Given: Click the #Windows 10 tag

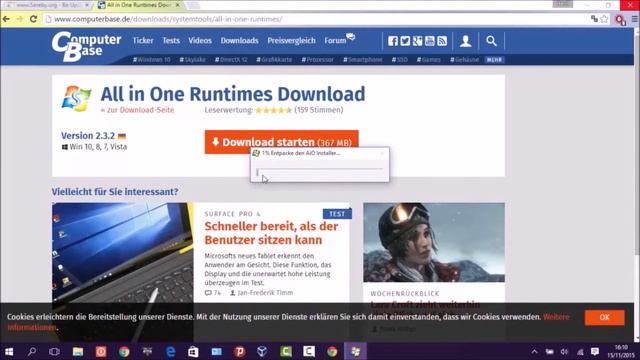Looking at the screenshot, I should [151, 60].
